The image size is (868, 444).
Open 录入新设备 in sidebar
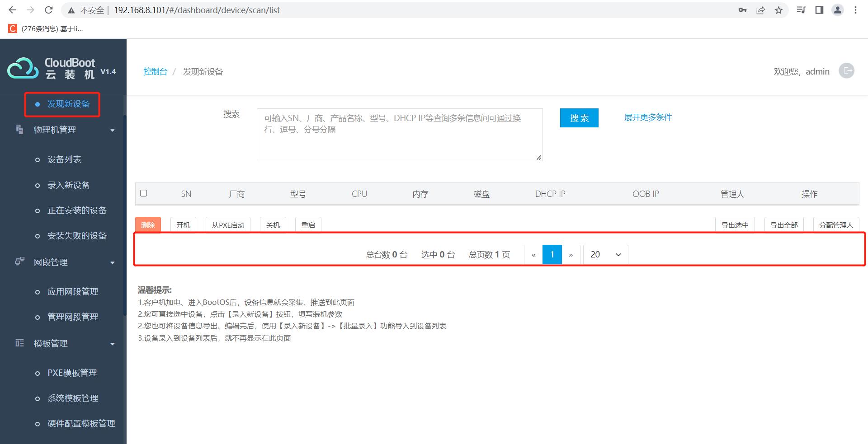pyautogui.click(x=69, y=185)
